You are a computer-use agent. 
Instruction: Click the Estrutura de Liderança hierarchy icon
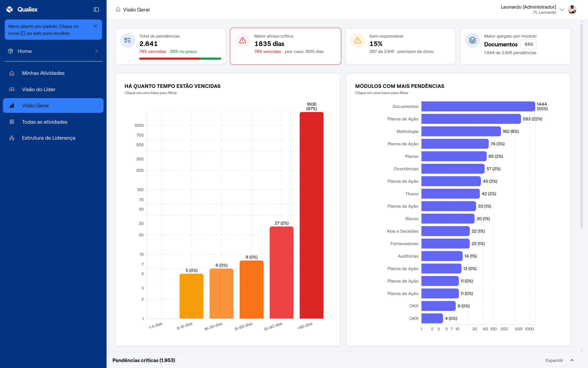coord(12,138)
